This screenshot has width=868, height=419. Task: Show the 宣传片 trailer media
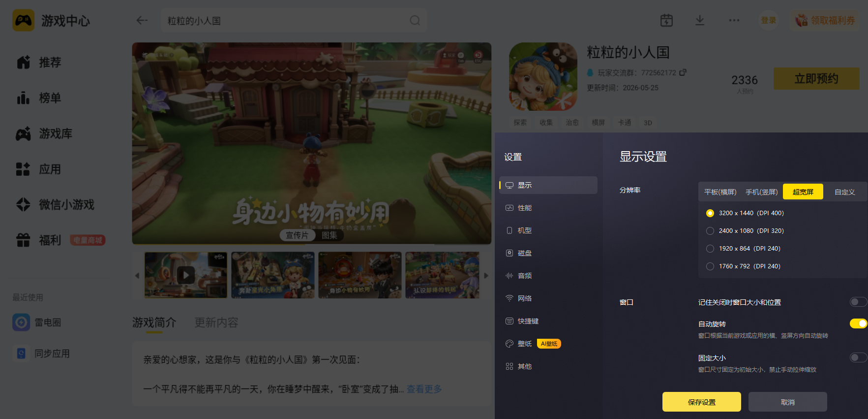point(297,235)
